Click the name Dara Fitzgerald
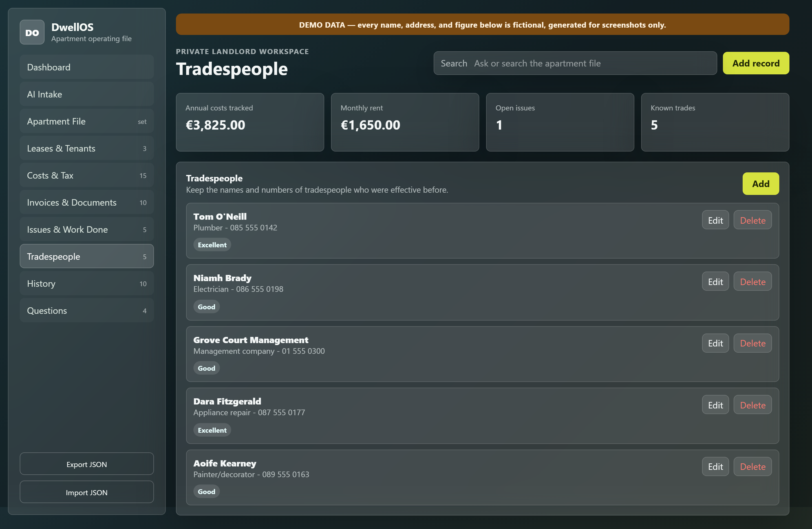 pyautogui.click(x=227, y=401)
